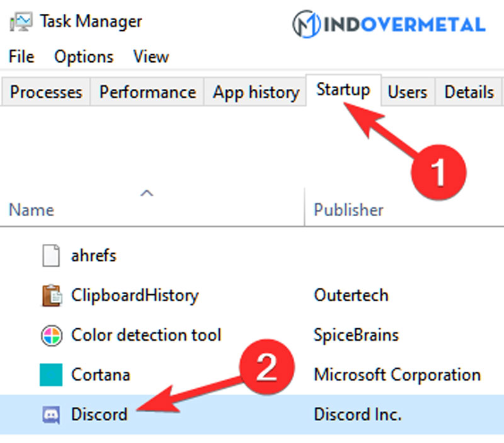Open the Users tab

click(408, 92)
